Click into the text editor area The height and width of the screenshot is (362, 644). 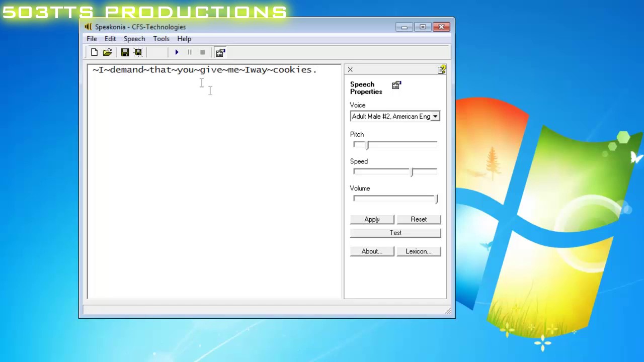[214, 182]
